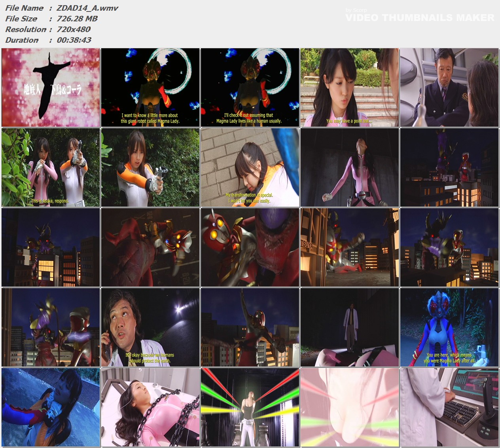The width and height of the screenshot is (500, 448).
Task: Click thumbnail of man in white coat standing in dark
Action: click(350, 327)
